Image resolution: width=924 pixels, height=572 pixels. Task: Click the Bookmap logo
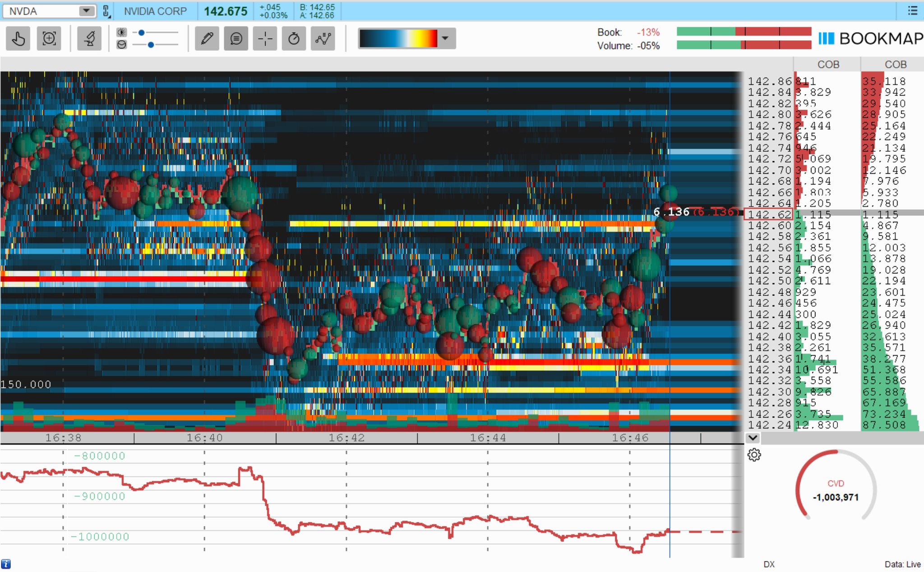click(871, 39)
